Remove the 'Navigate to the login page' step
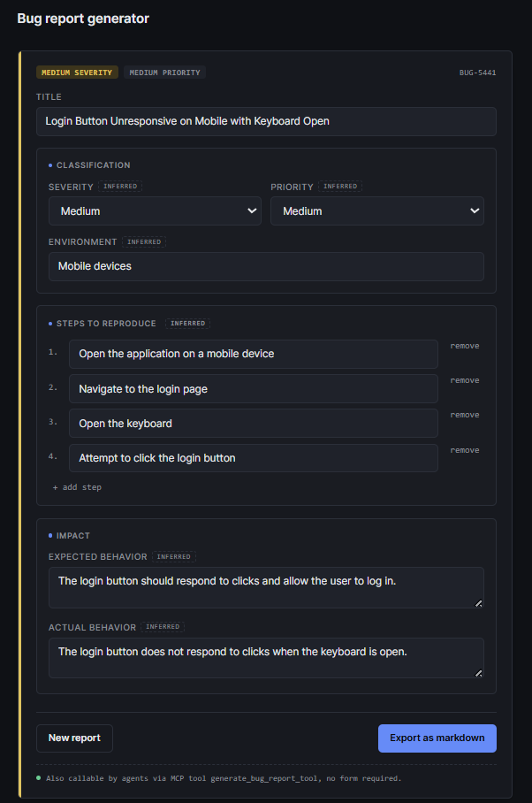Screen dimensions: 532x803 point(465,380)
